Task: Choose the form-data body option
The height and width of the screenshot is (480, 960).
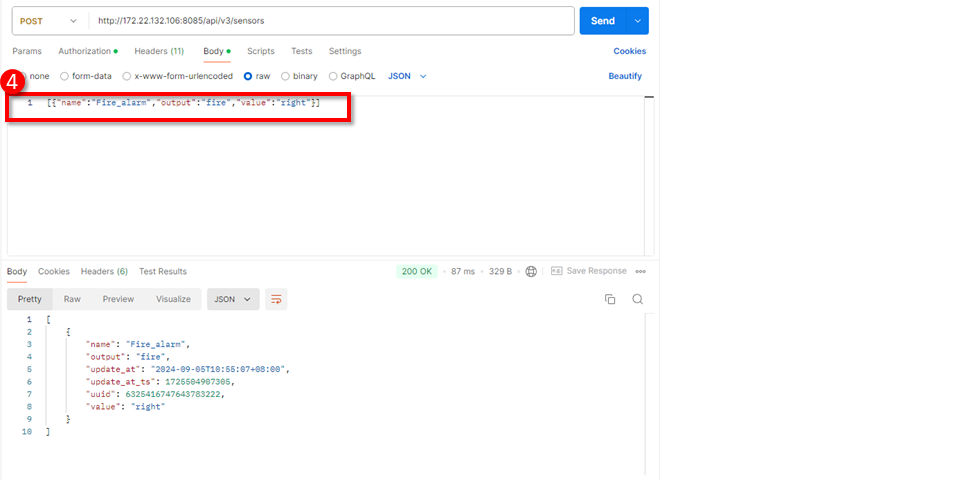Action: tap(65, 76)
